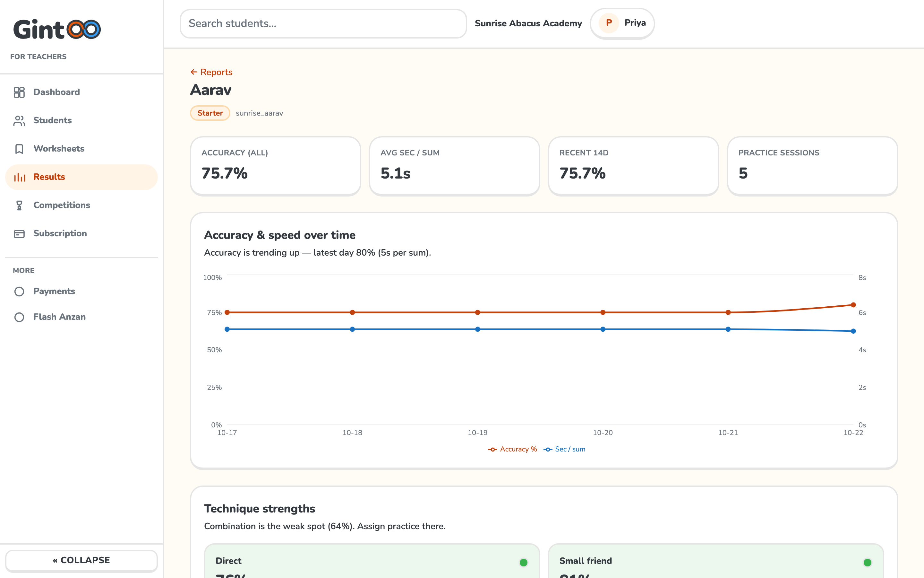924x578 pixels.
Task: Click the 10-22 accuracy data point
Action: click(x=853, y=305)
